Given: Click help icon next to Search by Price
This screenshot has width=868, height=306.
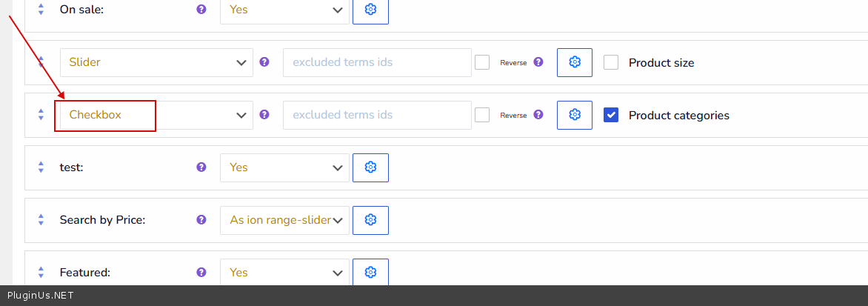Looking at the screenshot, I should pos(201,219).
